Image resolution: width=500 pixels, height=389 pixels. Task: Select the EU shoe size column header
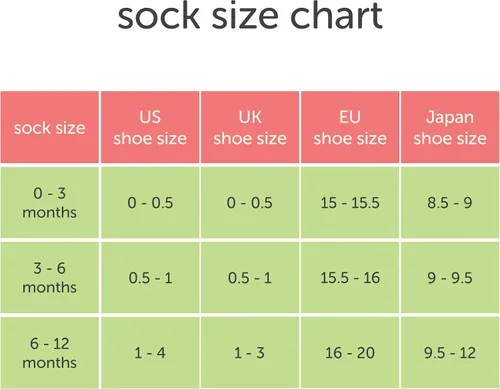350,127
